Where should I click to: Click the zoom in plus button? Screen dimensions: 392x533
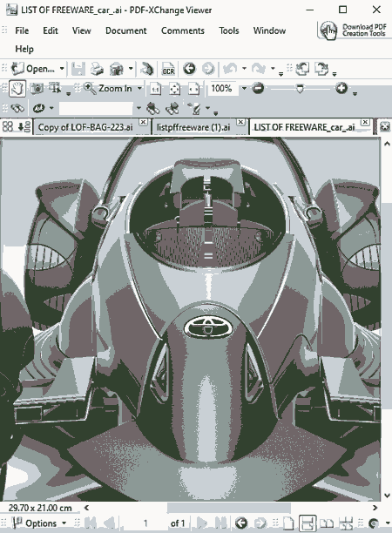341,88
